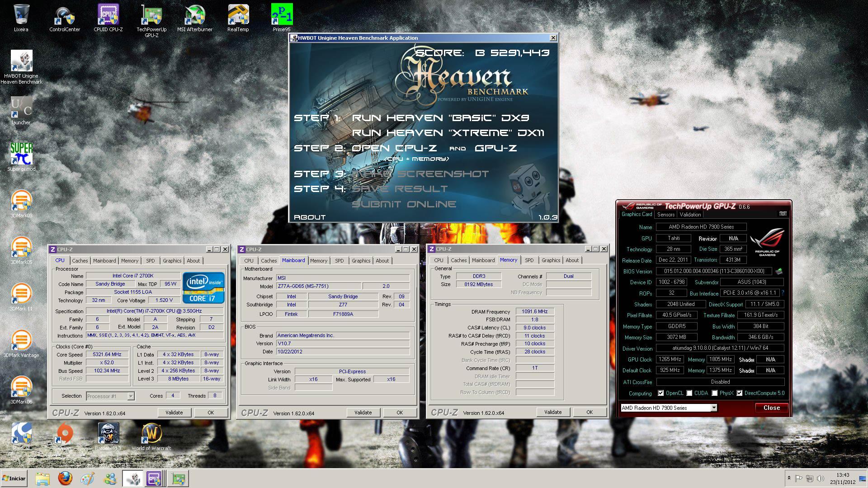This screenshot has height=488, width=868.
Task: Click Run Heaven "Basic" DX9
Action: click(440, 118)
